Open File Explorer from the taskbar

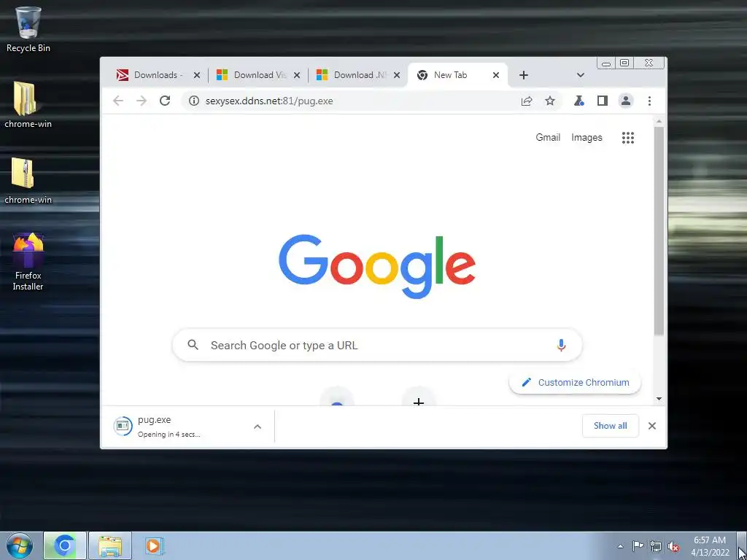click(x=110, y=546)
